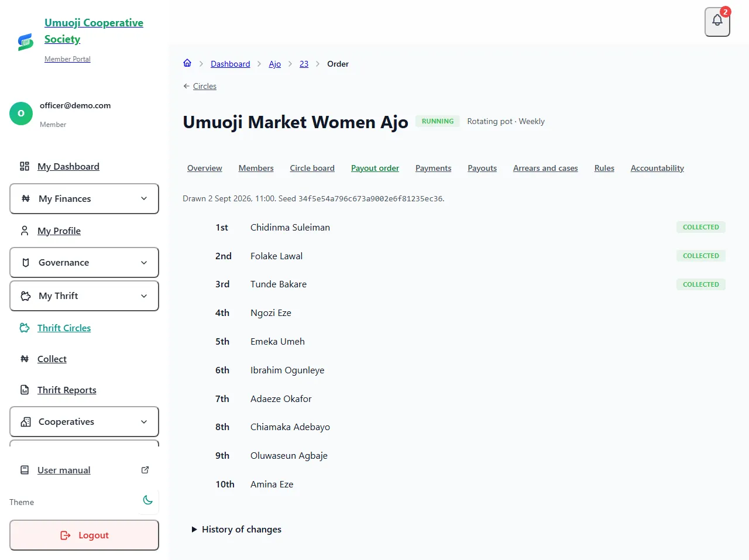The width and height of the screenshot is (749, 560).
Task: Open the Circle board tab
Action: (x=312, y=168)
